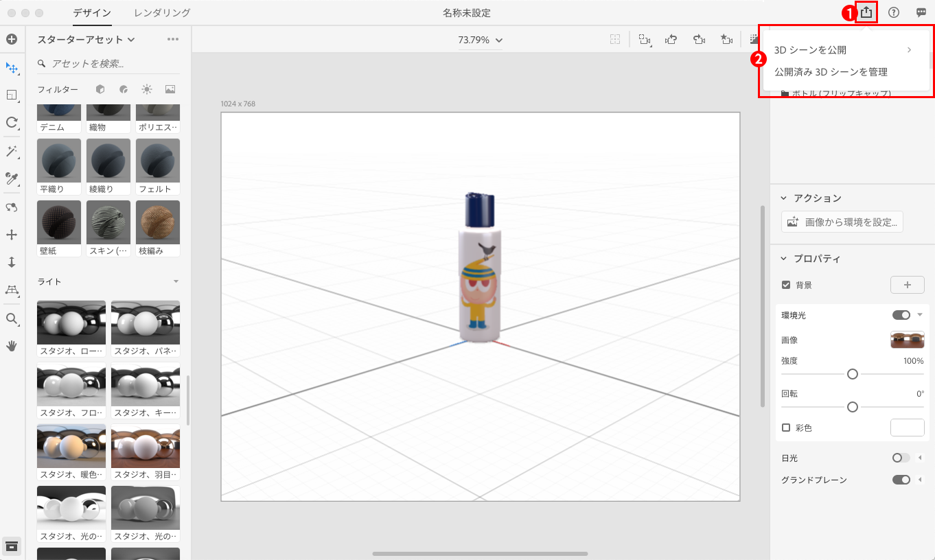Switch to the デザイン tab

(x=92, y=12)
